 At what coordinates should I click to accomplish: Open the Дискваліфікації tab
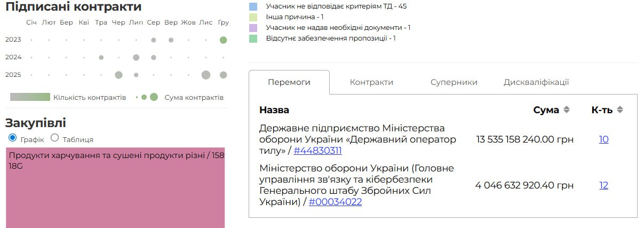tap(536, 82)
